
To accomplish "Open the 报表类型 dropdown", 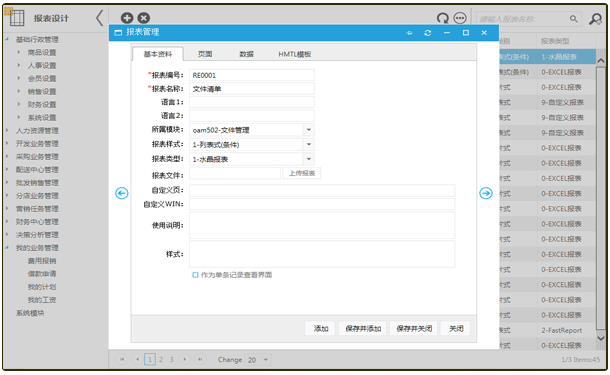I will click(x=309, y=159).
